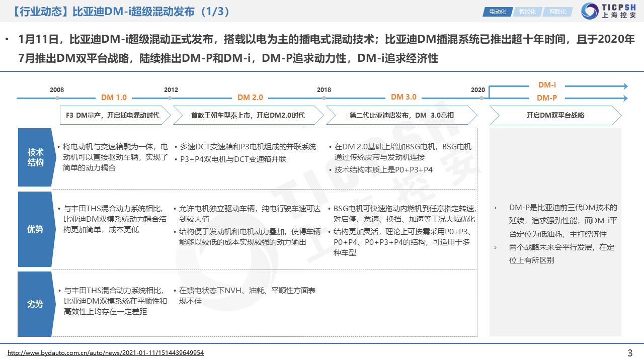
Task: Click the F3 DM量产 chevron box
Action: pos(113,115)
